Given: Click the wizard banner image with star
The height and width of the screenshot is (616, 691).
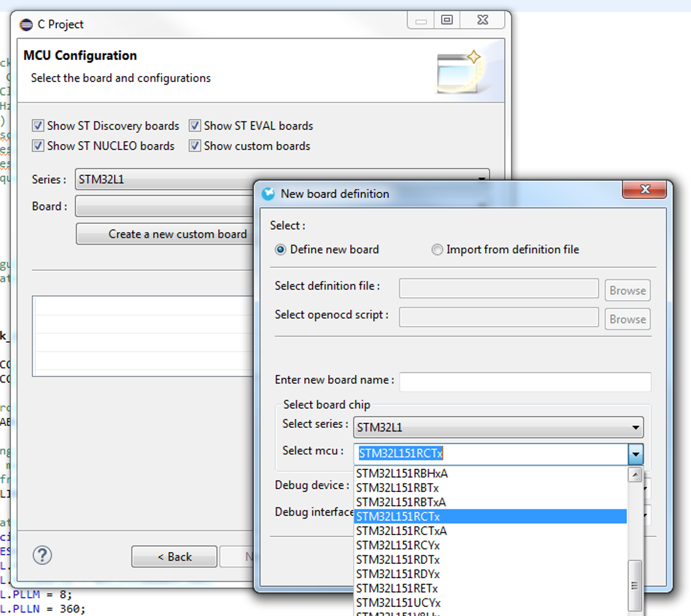Looking at the screenshot, I should [460, 72].
